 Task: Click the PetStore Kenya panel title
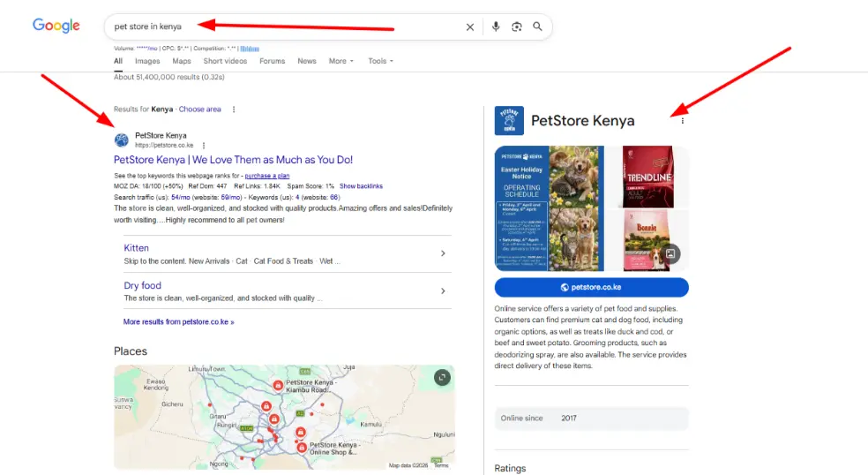click(582, 121)
